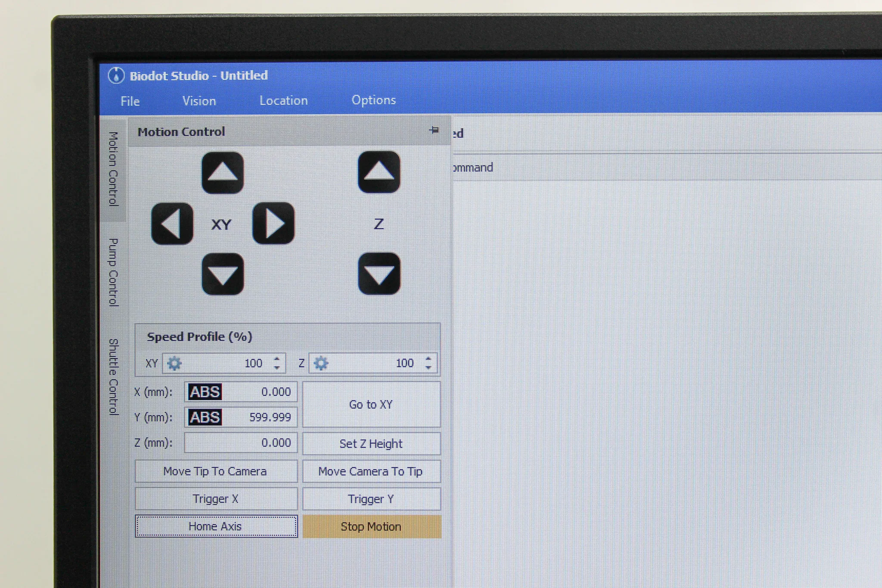The image size is (882, 588).
Task: Click Move Camera To Tip
Action: tap(371, 471)
